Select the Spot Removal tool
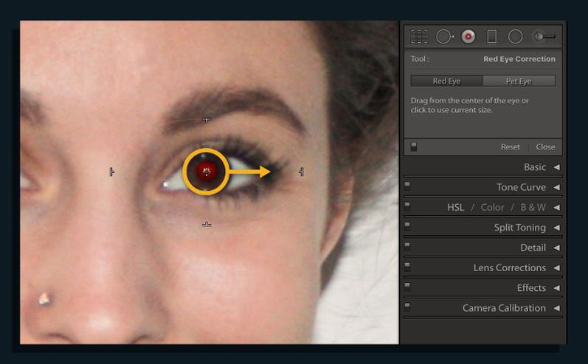 445,37
